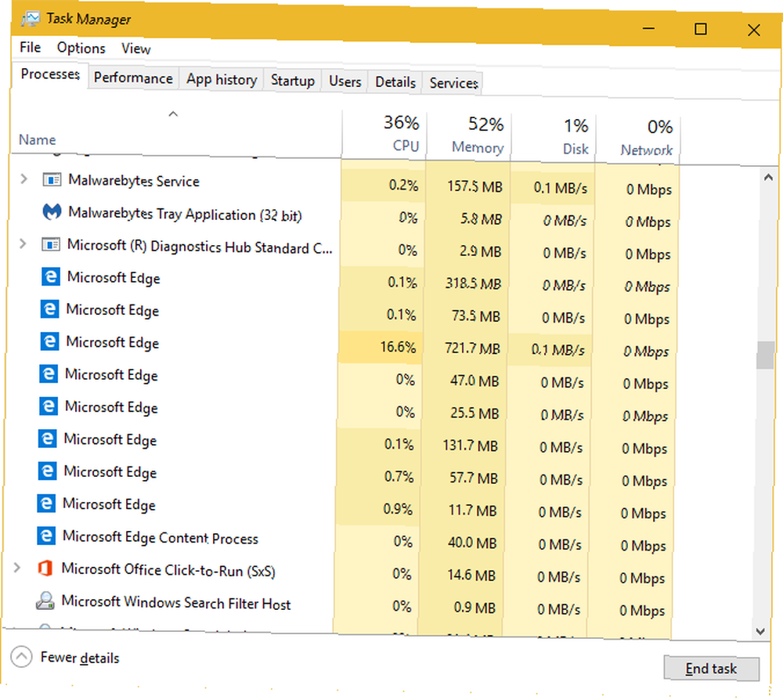Click the 721.7 MB memory value

tap(472, 348)
